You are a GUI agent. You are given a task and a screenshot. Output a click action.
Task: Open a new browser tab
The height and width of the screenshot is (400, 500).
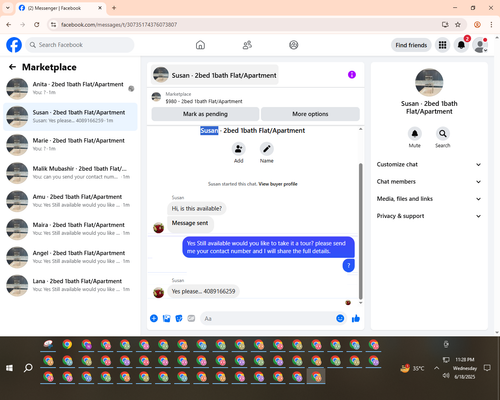[114, 8]
